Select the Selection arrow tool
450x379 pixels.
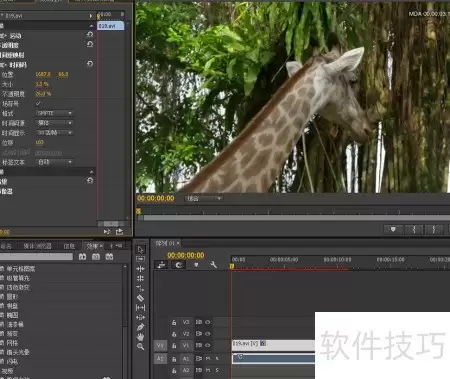(141, 249)
